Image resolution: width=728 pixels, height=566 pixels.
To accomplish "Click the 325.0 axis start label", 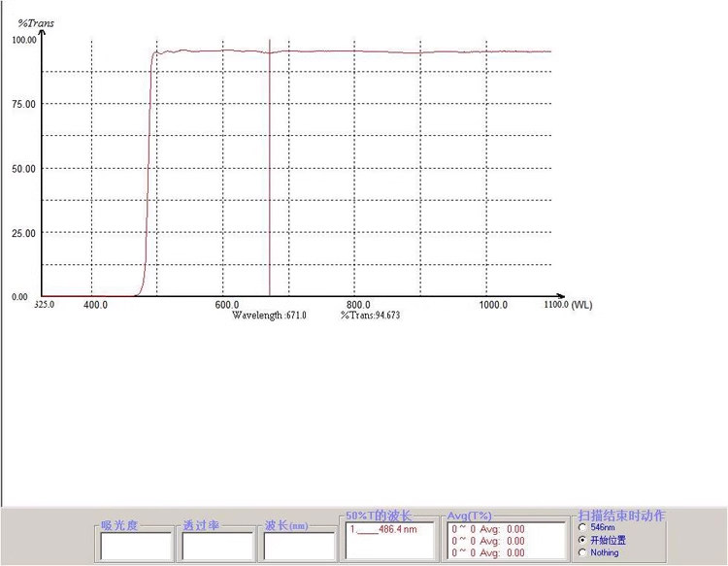I will pyautogui.click(x=45, y=305).
